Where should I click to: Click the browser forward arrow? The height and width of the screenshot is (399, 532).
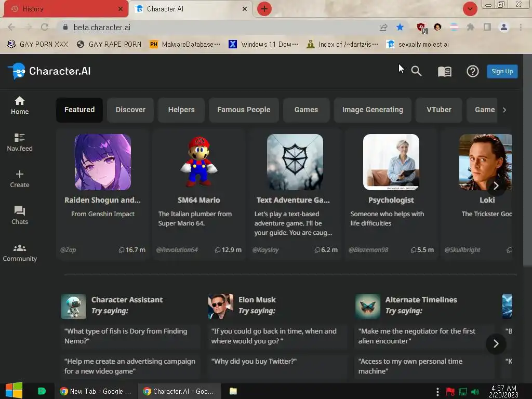pos(28,27)
